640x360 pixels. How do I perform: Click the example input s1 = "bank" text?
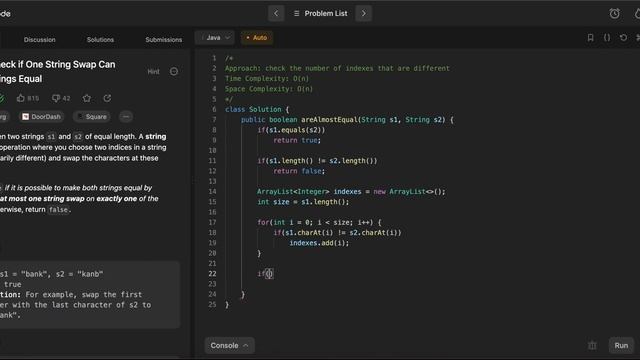[23, 274]
